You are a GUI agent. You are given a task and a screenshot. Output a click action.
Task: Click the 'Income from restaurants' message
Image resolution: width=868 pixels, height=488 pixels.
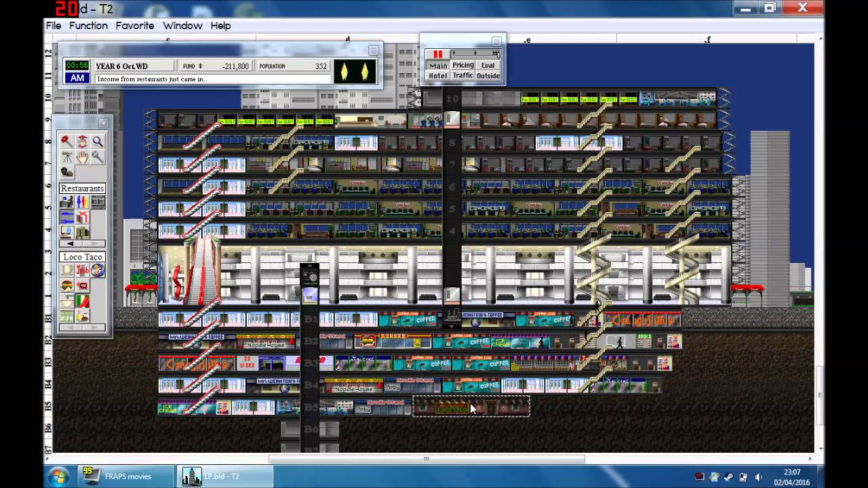pyautogui.click(x=213, y=79)
